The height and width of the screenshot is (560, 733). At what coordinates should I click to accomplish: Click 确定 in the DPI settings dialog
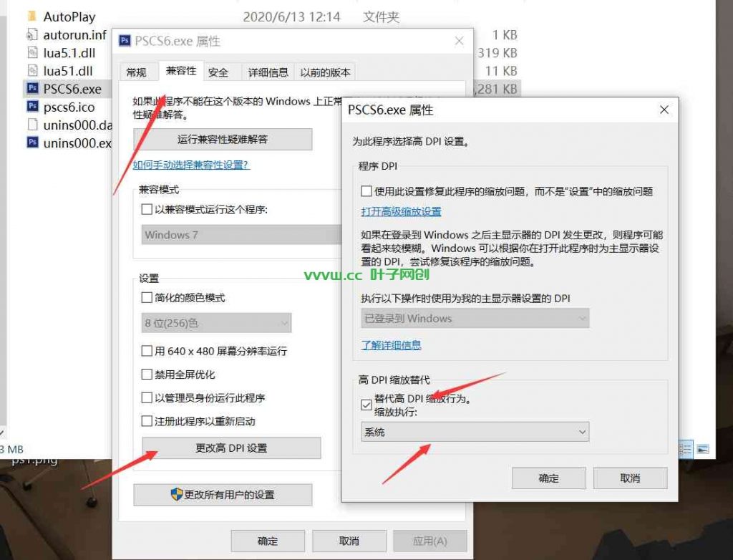[549, 478]
